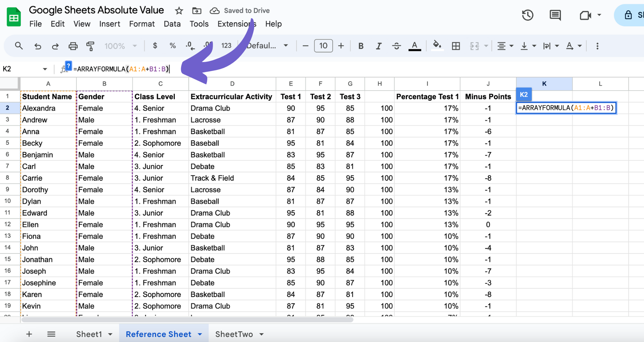
Task: Click Format as currency icon
Action: pos(155,46)
